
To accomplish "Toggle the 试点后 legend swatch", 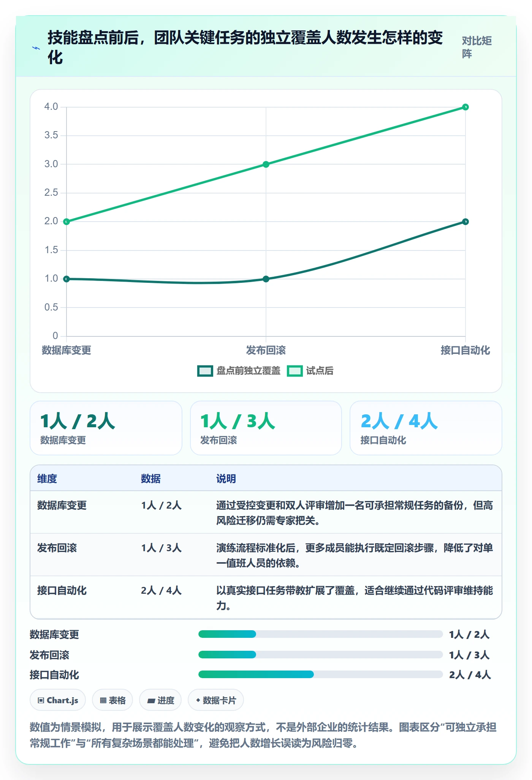I will point(294,371).
